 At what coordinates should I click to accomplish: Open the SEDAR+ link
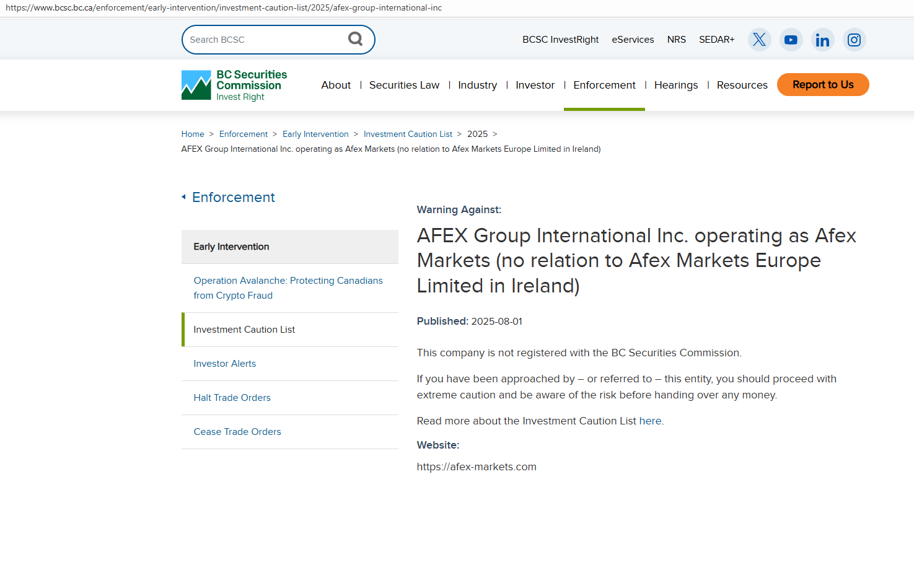tap(716, 40)
